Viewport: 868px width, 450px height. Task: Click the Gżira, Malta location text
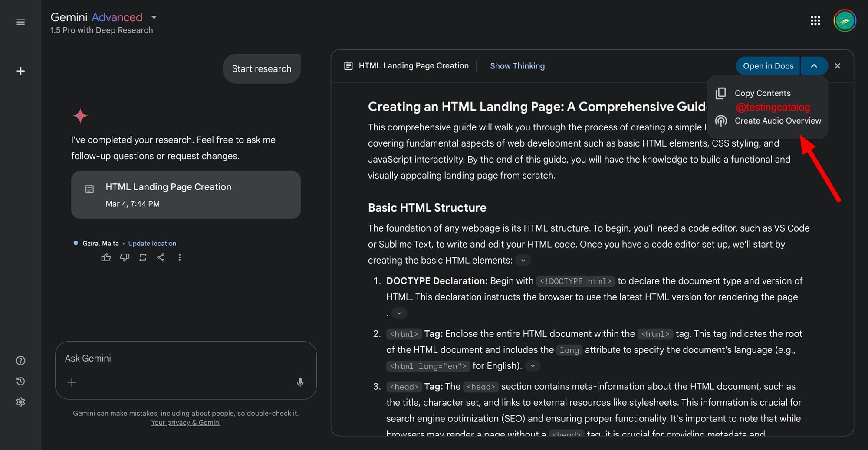tap(101, 243)
